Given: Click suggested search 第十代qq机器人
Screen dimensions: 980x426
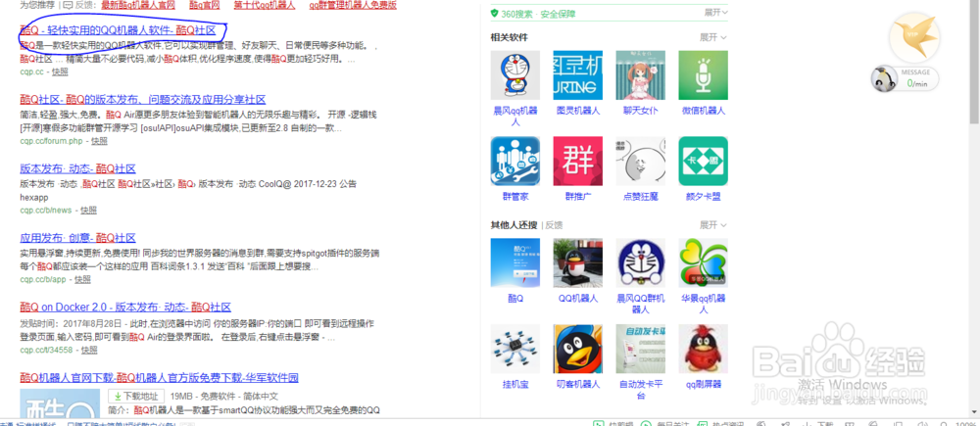Looking at the screenshot, I should point(265,5).
